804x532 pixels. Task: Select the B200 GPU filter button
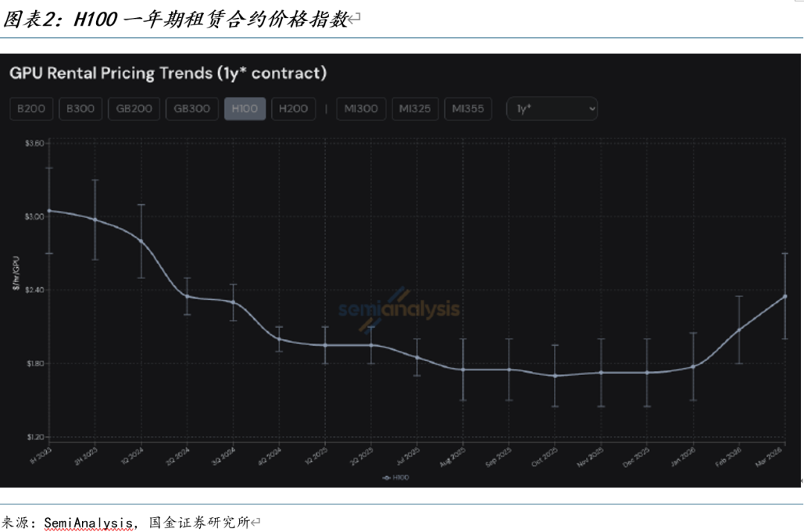[x=31, y=109]
